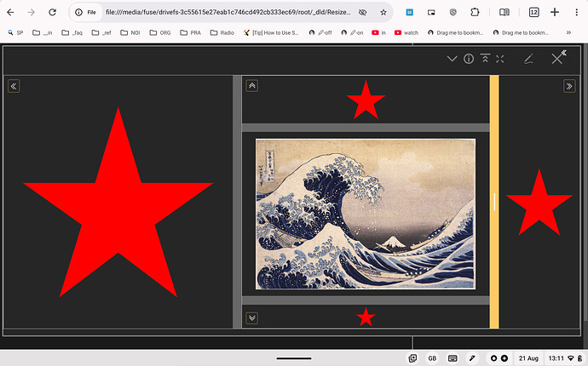
Task: Click the crossed-out eye icon in address bar
Action: pyautogui.click(x=362, y=13)
